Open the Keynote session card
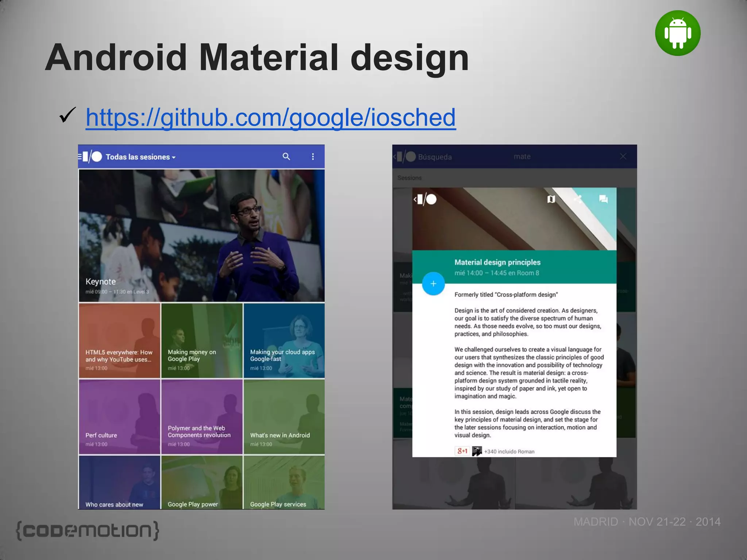This screenshot has width=747, height=560. click(x=201, y=236)
